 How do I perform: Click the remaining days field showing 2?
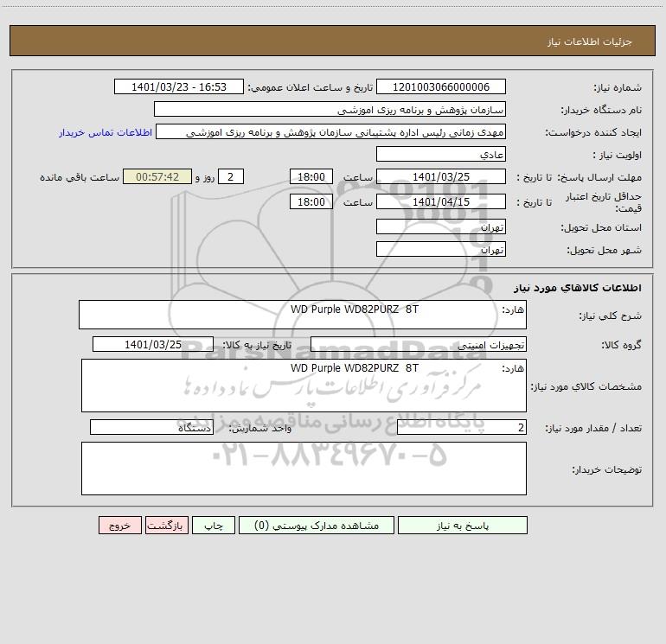click(231, 176)
